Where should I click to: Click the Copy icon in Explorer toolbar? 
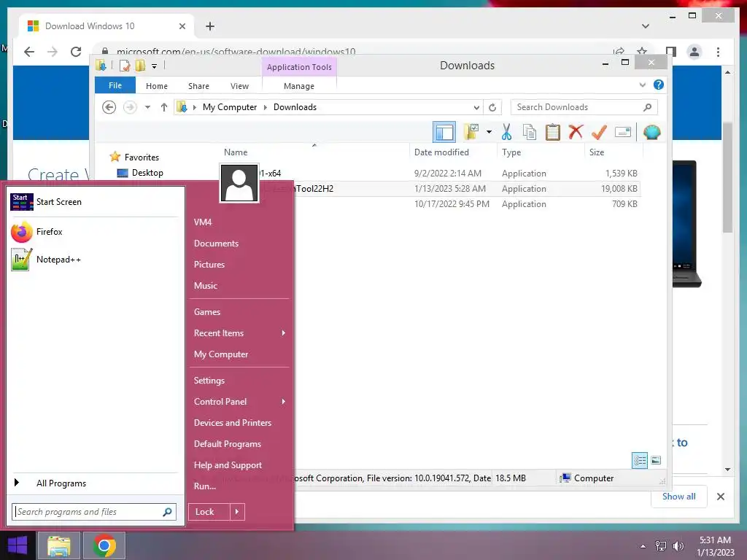[x=530, y=132]
